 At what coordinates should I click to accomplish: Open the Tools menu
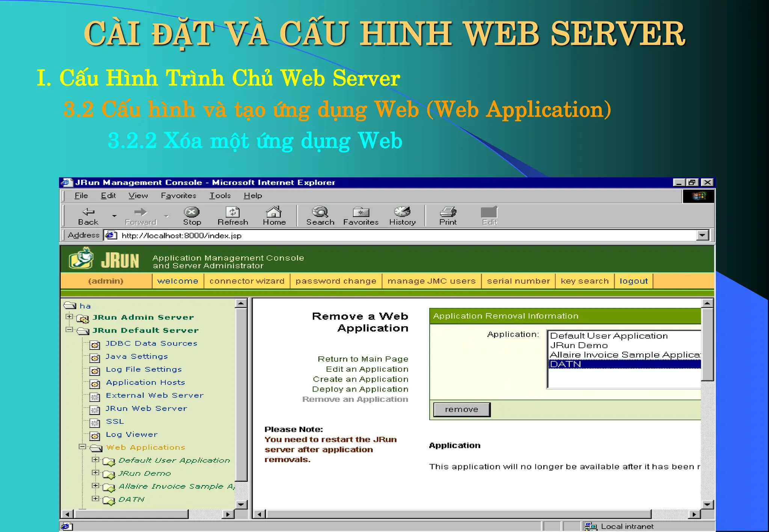220,195
